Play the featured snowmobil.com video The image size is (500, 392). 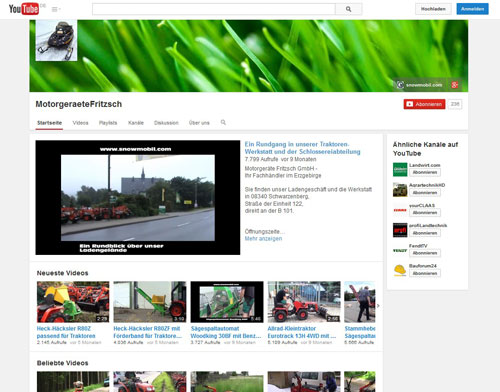point(138,197)
